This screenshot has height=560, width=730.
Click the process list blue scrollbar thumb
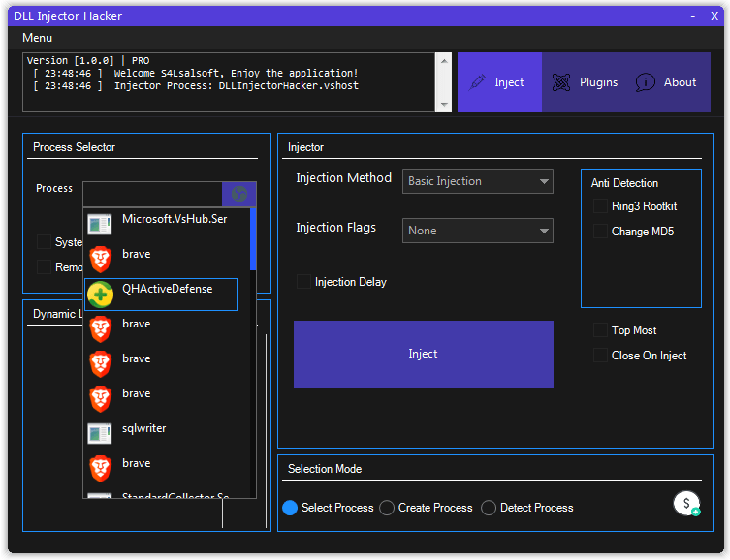(x=253, y=239)
